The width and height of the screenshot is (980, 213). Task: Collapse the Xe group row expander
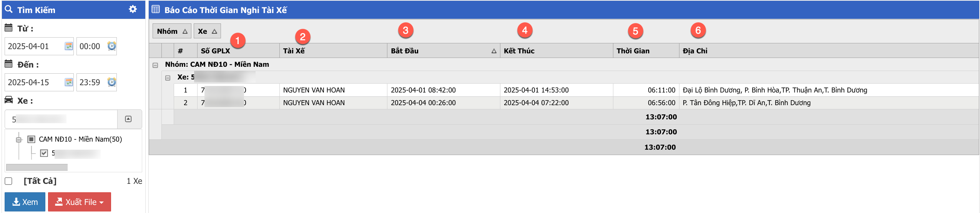tap(168, 78)
